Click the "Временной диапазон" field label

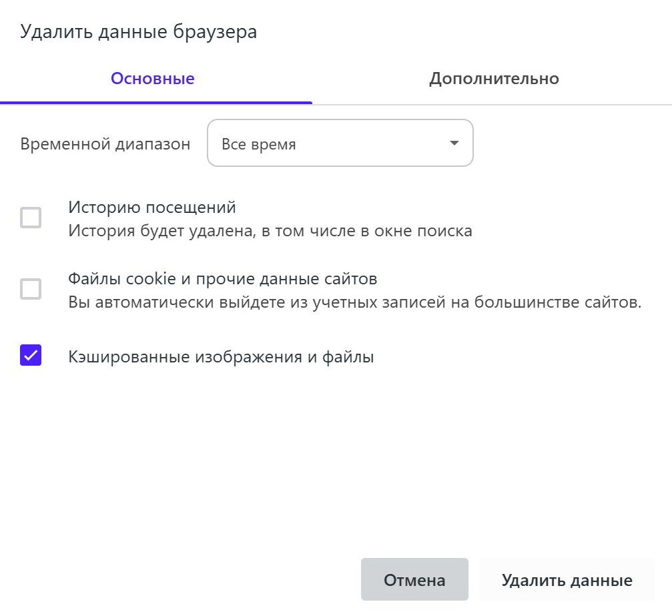105,144
